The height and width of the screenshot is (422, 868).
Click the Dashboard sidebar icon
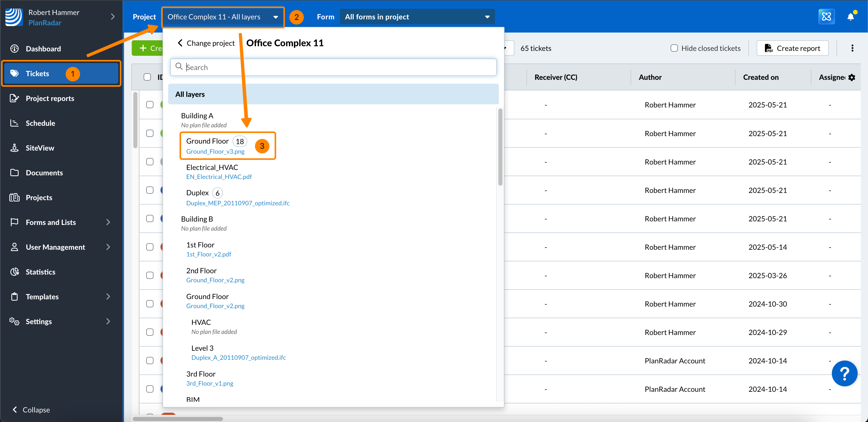(x=14, y=49)
